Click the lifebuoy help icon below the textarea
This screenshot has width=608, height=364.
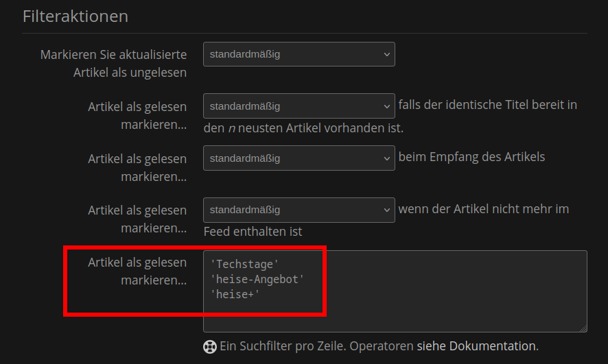210,347
